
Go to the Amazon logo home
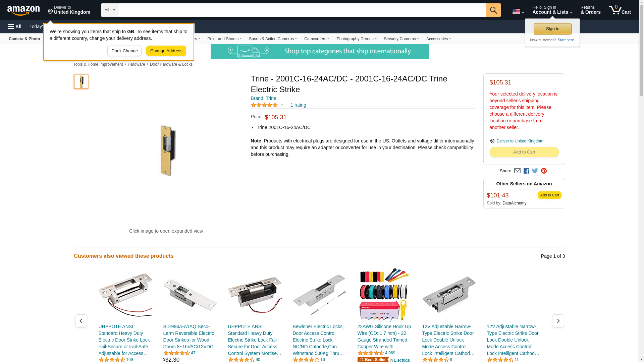point(23,10)
